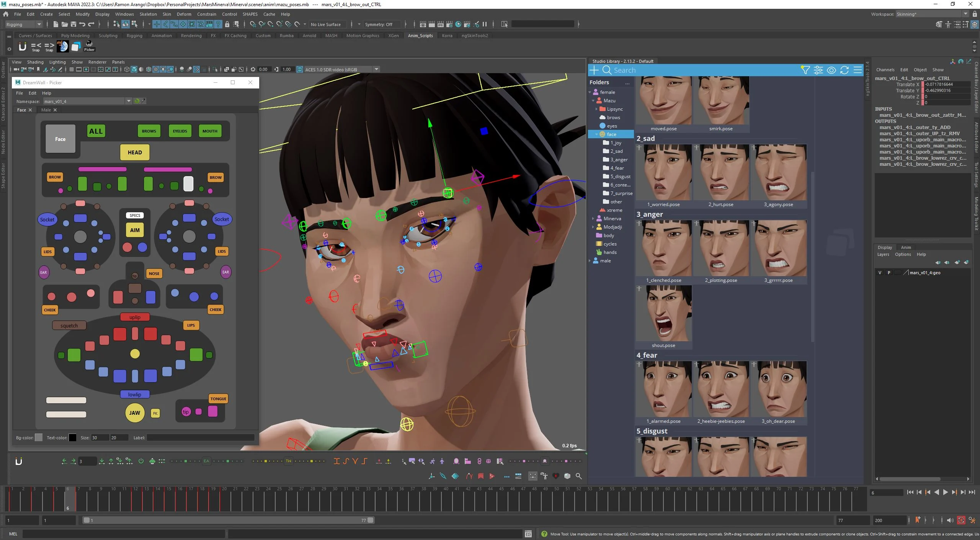Click the save scene icon
Viewport: 980px width, 540px height.
pyautogui.click(x=73, y=25)
